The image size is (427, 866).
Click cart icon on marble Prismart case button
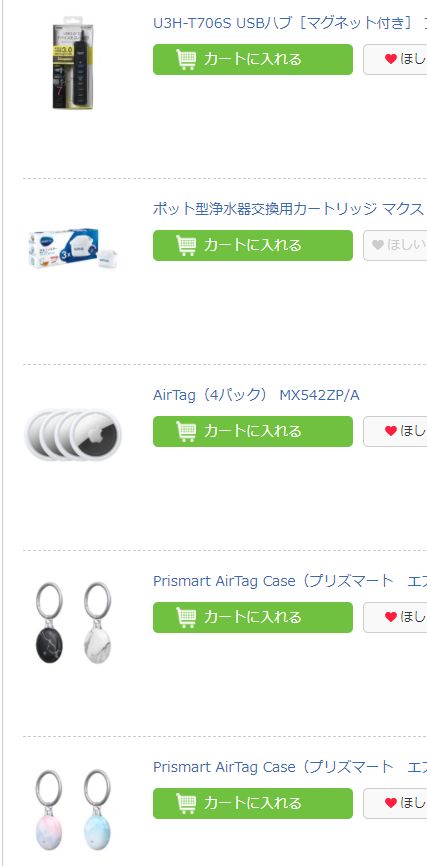coord(186,617)
